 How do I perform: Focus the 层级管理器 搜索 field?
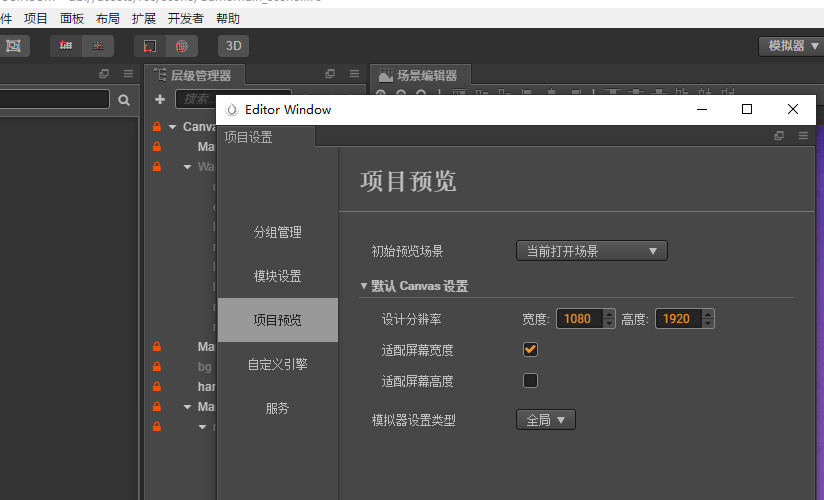coord(233,99)
